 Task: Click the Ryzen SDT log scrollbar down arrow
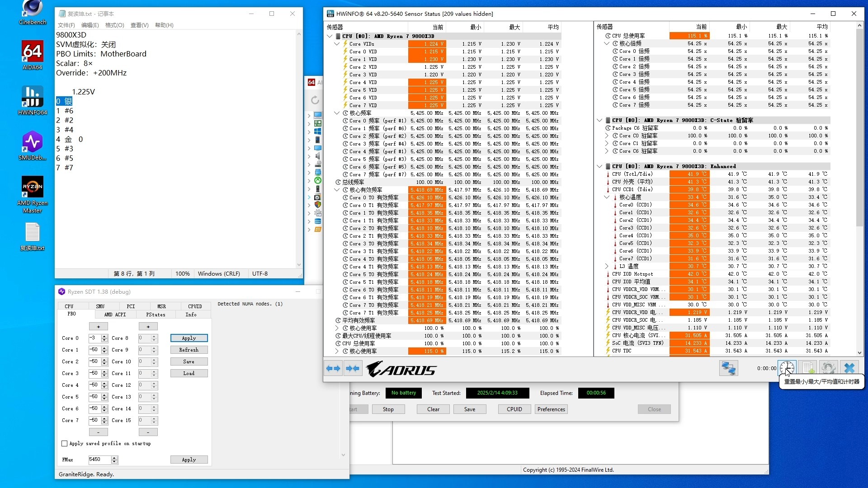pos(343,455)
